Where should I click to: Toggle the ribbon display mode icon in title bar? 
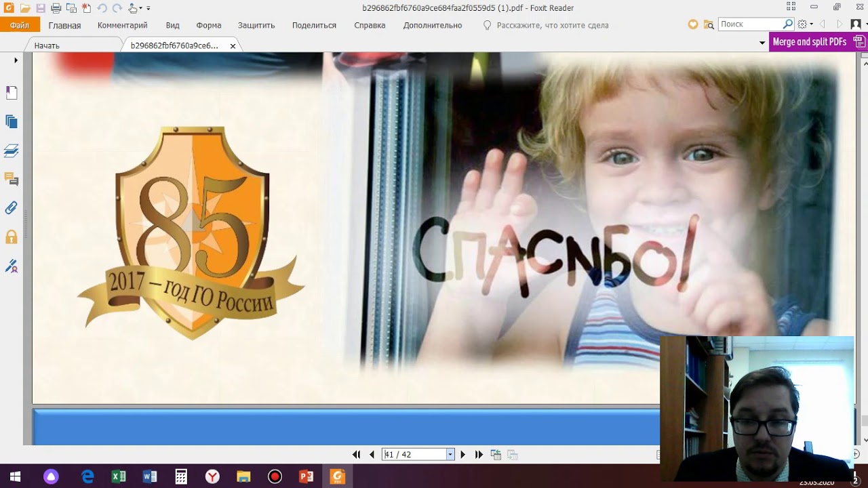[x=791, y=7]
